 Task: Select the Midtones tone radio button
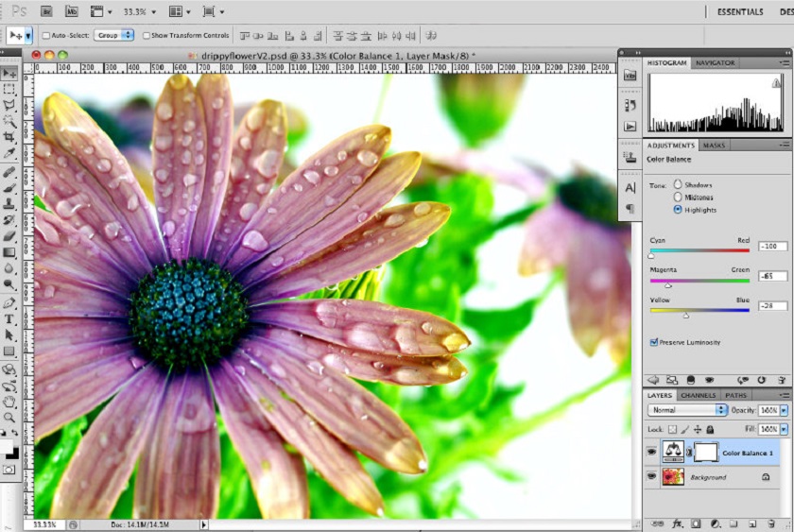tap(678, 197)
